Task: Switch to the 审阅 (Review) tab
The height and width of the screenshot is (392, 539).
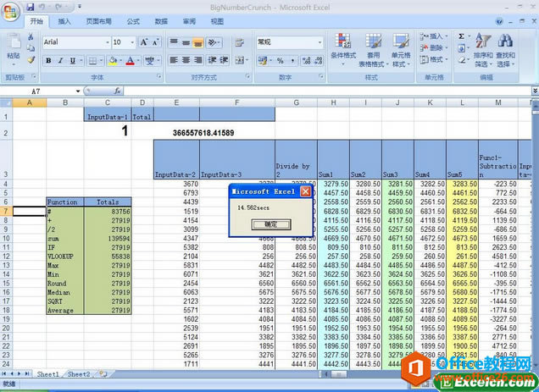Action: point(189,22)
